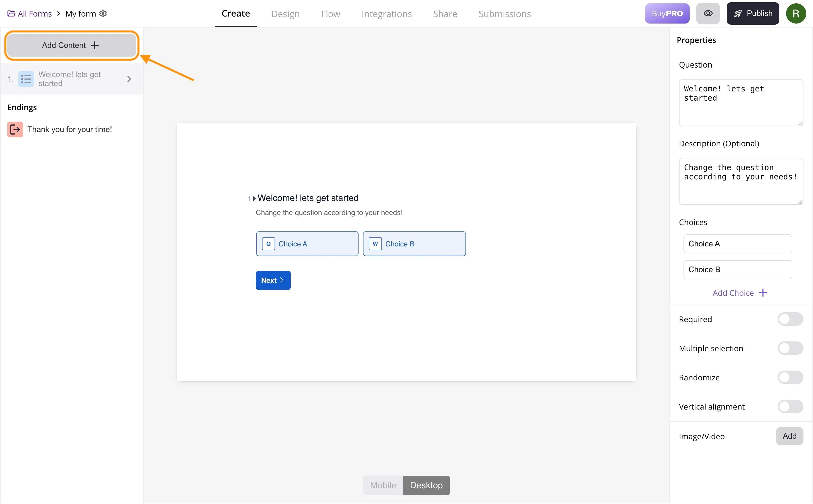
Task: Toggle Vertical alignment switch
Action: point(790,406)
